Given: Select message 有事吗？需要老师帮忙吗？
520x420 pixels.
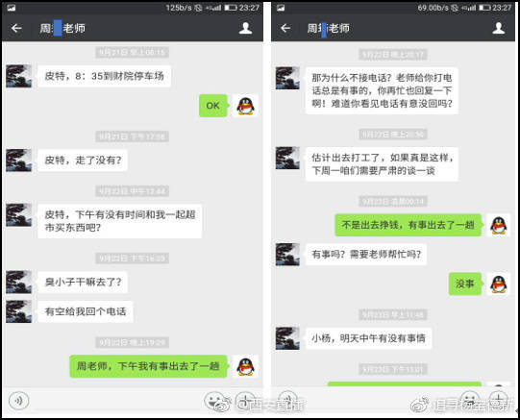Looking at the screenshot, I should (366, 255).
